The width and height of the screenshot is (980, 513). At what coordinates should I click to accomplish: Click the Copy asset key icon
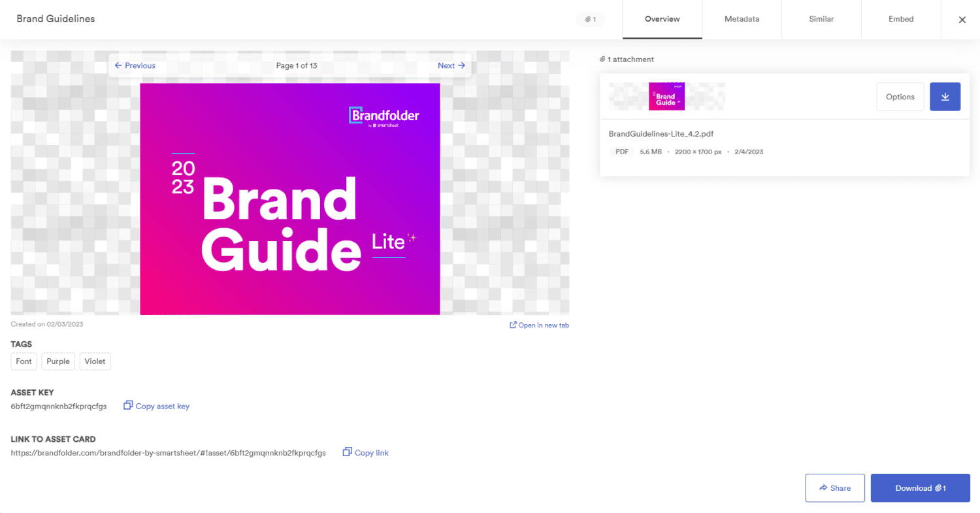click(x=128, y=406)
